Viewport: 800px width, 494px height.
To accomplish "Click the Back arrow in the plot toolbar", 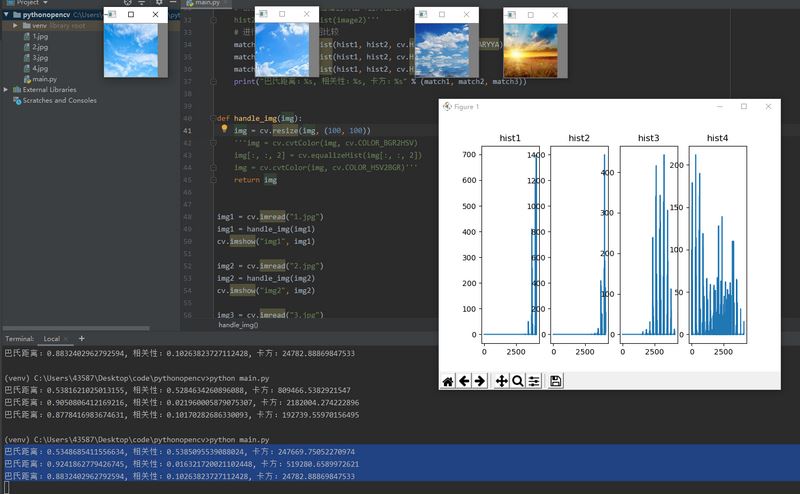I will point(464,381).
